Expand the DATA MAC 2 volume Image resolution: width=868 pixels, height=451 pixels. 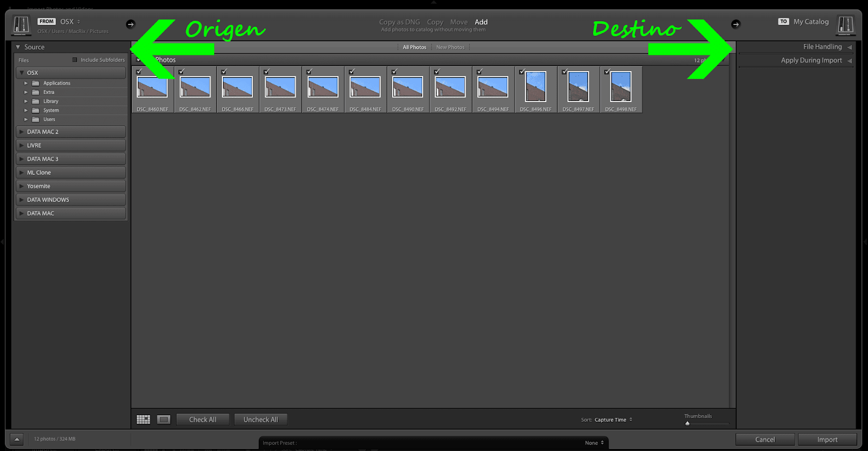[71, 132]
